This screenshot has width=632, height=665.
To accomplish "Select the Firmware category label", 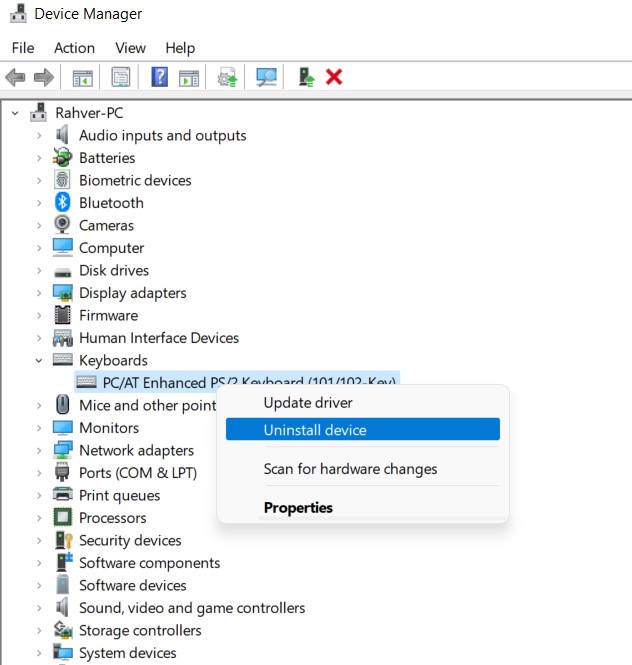I will click(x=109, y=316).
